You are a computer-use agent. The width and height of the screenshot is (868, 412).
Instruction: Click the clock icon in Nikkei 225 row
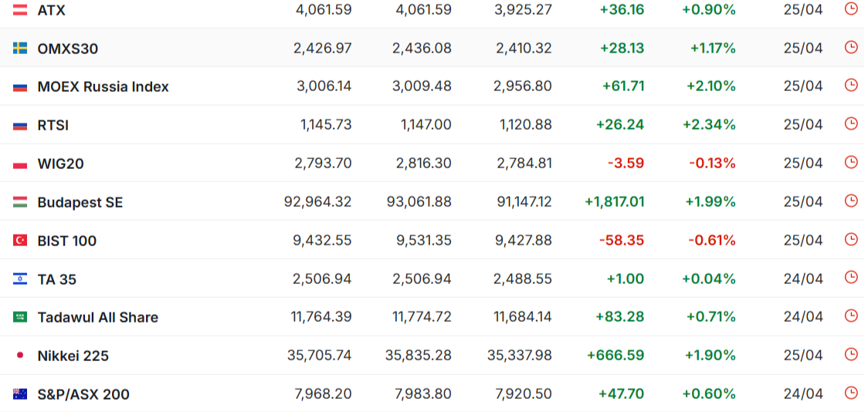[x=851, y=354]
